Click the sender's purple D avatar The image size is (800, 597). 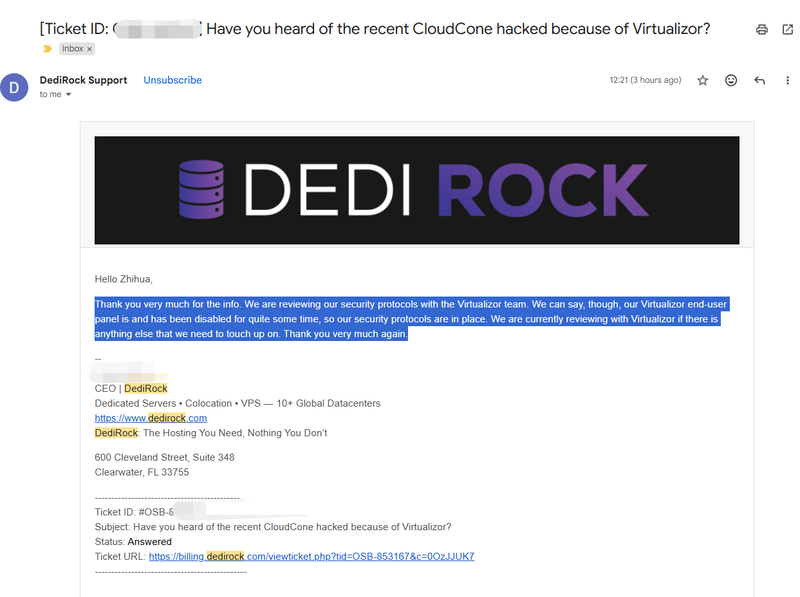click(x=14, y=87)
